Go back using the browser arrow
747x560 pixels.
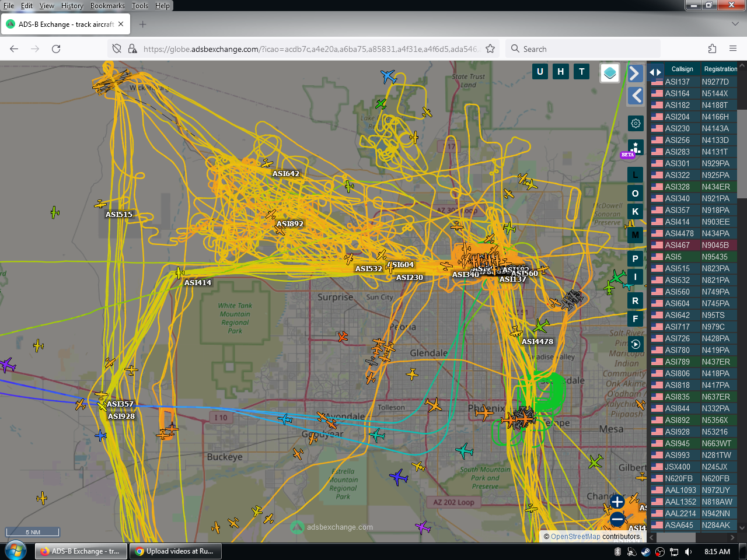click(14, 49)
